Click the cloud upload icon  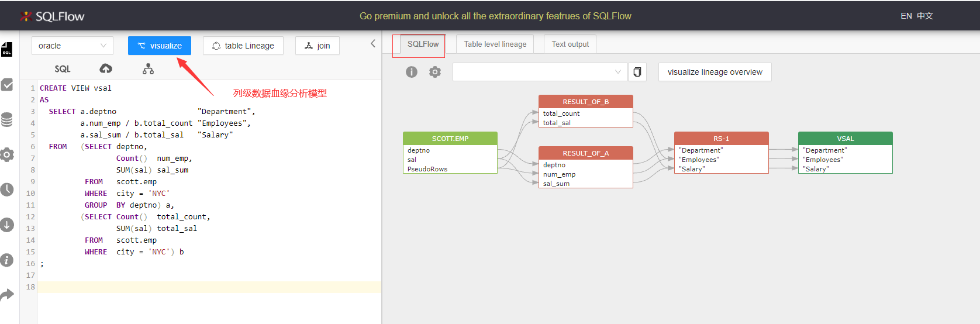[x=106, y=69]
